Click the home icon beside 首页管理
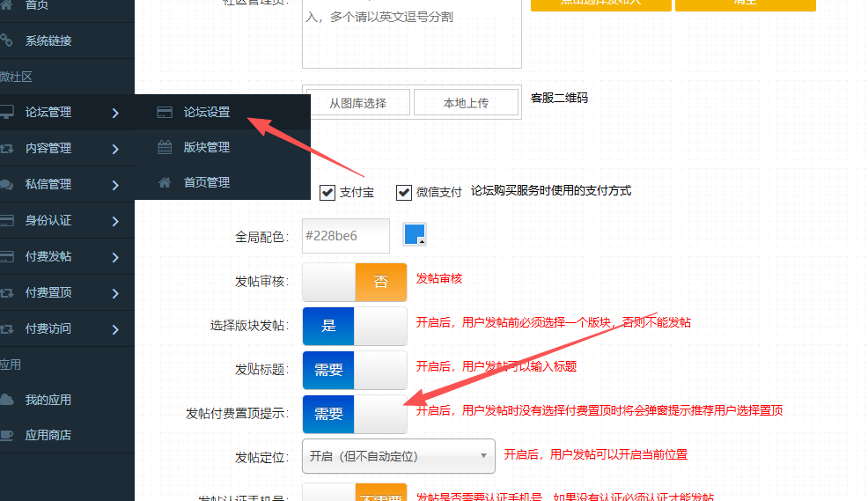This screenshot has height=501, width=868. (165, 183)
